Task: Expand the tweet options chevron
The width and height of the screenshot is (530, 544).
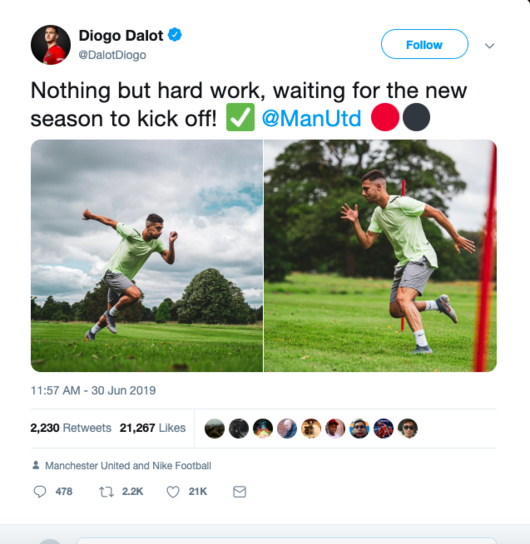Action: tap(489, 45)
